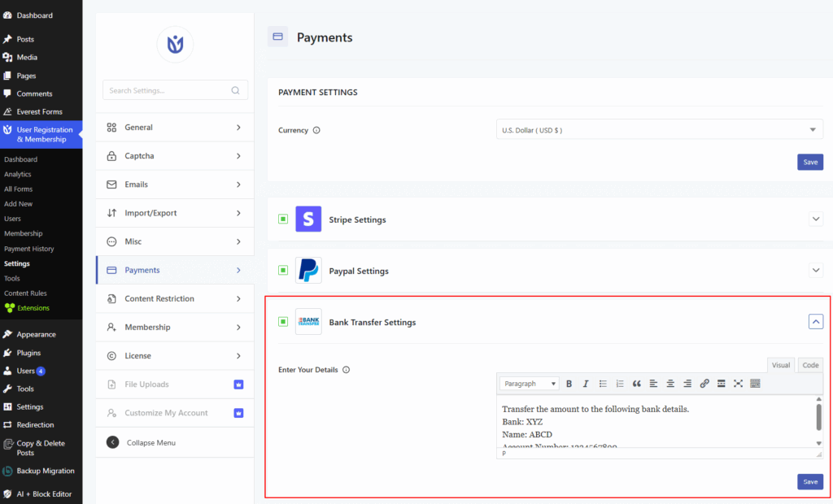This screenshot has width=833, height=504.
Task: Apply italic formatting
Action: [x=586, y=384]
